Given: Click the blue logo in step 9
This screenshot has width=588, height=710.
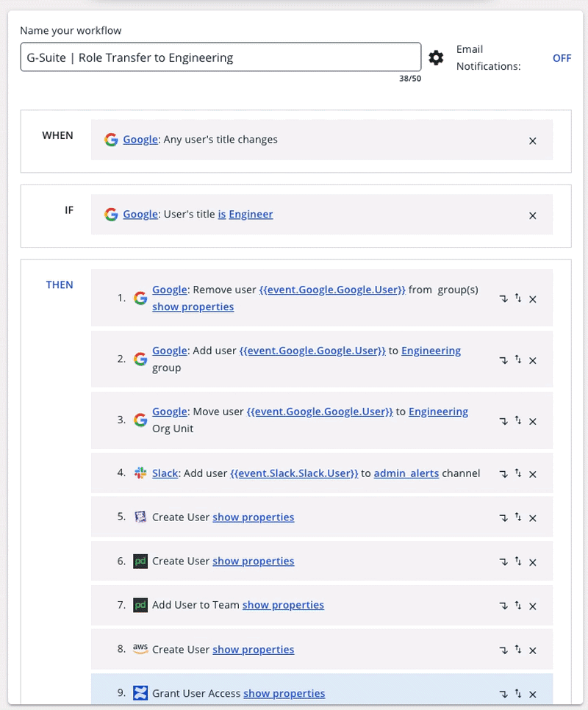Looking at the screenshot, I should coord(140,693).
